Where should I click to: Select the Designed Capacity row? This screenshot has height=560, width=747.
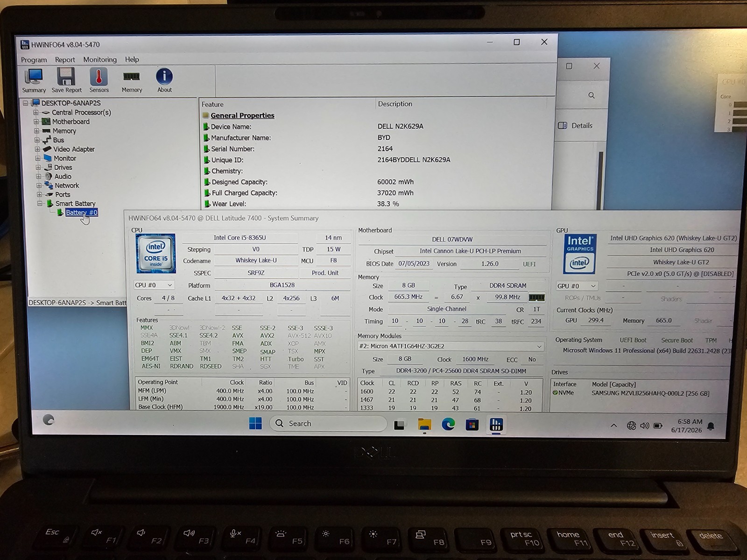pyautogui.click(x=376, y=182)
